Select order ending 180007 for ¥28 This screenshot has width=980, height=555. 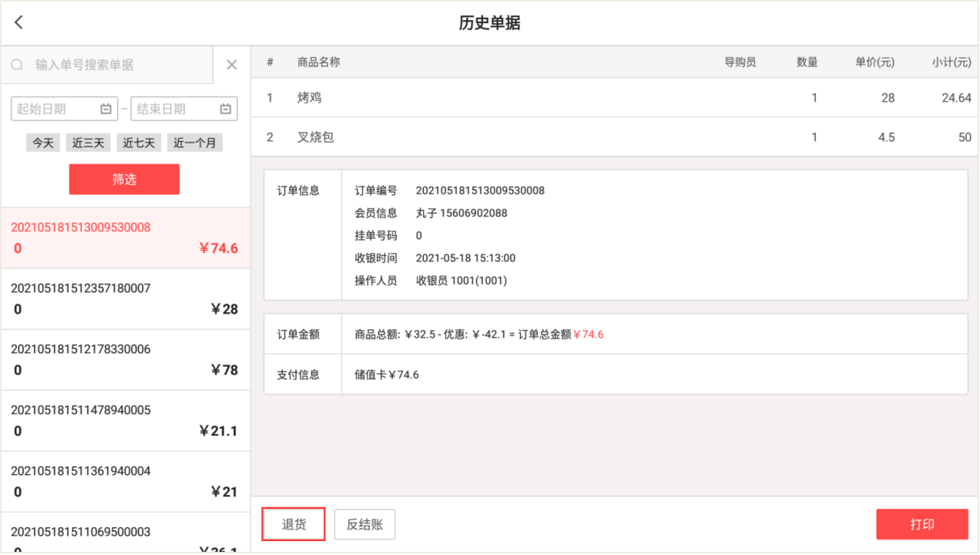125,299
